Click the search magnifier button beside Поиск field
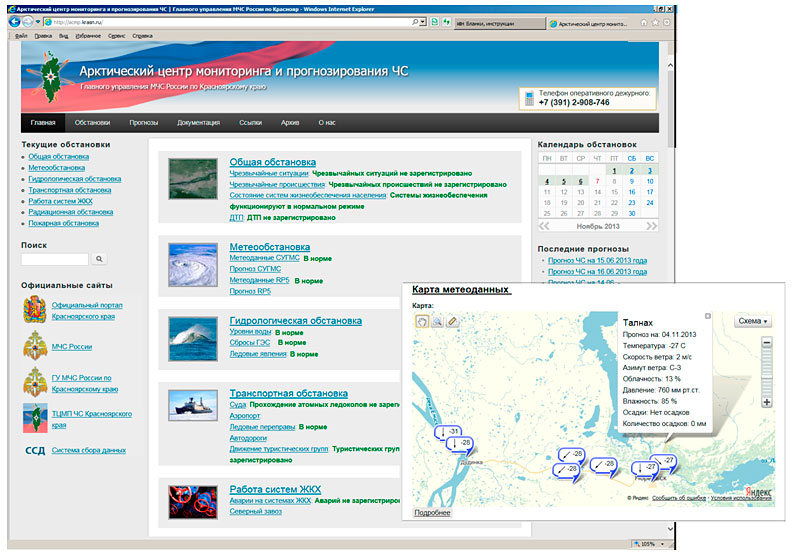Screen dimensions: 793x558 tap(100, 259)
